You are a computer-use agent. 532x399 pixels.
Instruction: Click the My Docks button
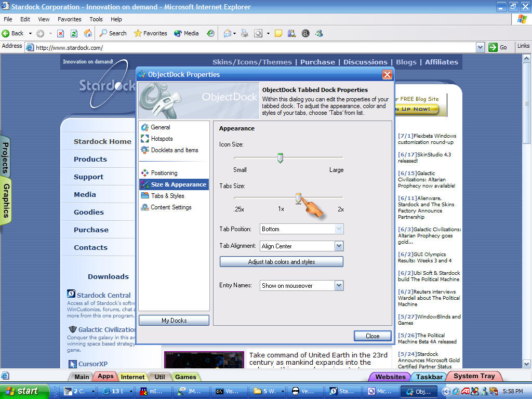(174, 320)
